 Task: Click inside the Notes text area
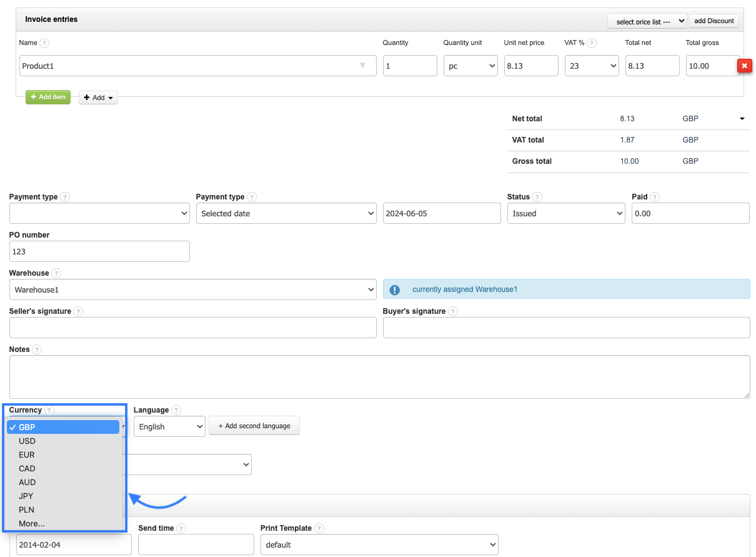tap(379, 377)
